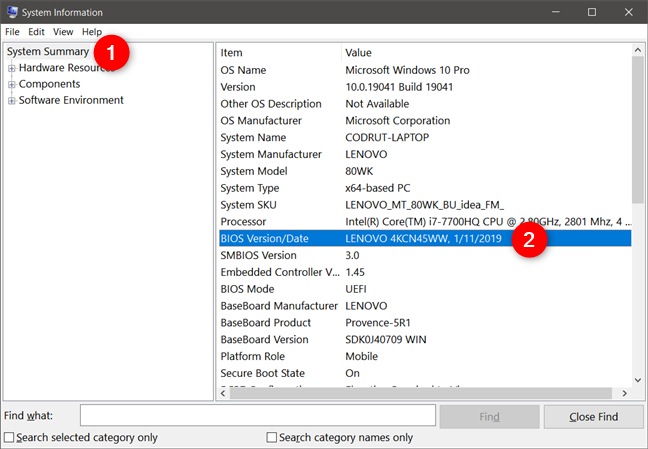The image size is (648, 449).
Task: Open the Help menu
Action: click(x=92, y=32)
